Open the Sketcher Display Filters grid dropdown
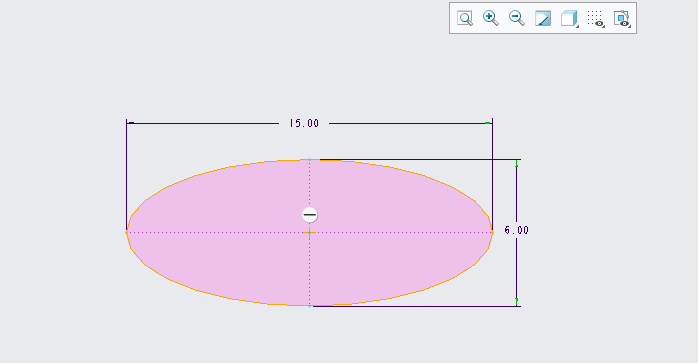This screenshot has height=363, width=698. (x=596, y=18)
